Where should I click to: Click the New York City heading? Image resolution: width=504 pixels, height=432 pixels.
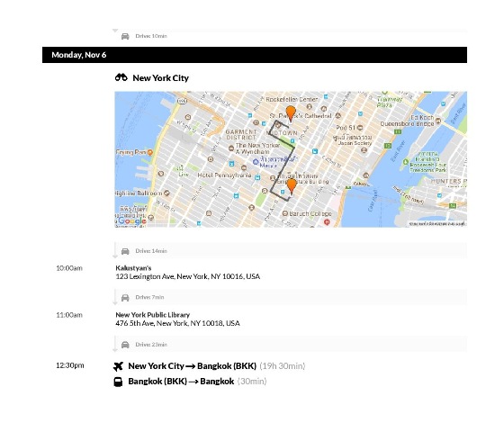click(x=161, y=78)
